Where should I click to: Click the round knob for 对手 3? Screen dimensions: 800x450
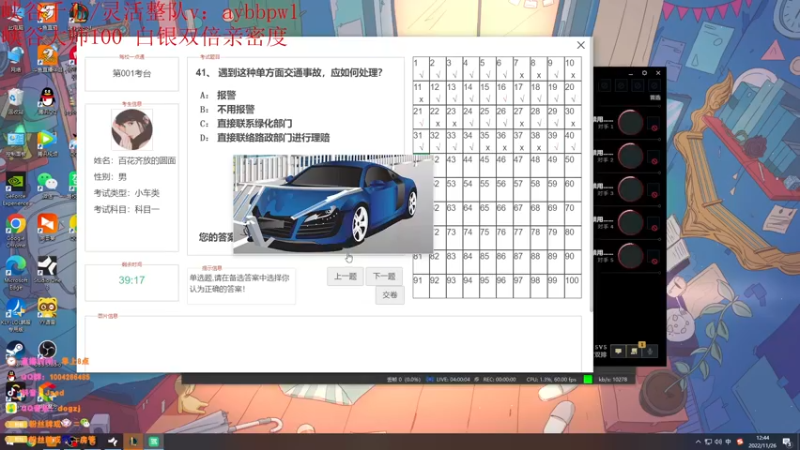[630, 189]
